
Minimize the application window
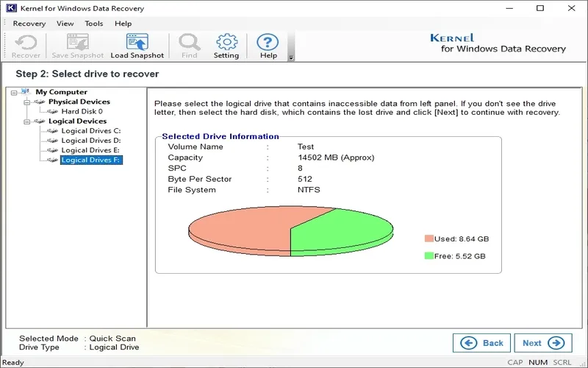point(509,8)
